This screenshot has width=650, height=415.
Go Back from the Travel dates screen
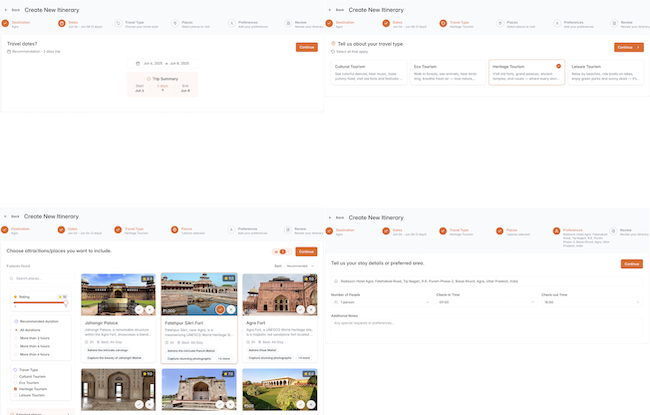12,10
